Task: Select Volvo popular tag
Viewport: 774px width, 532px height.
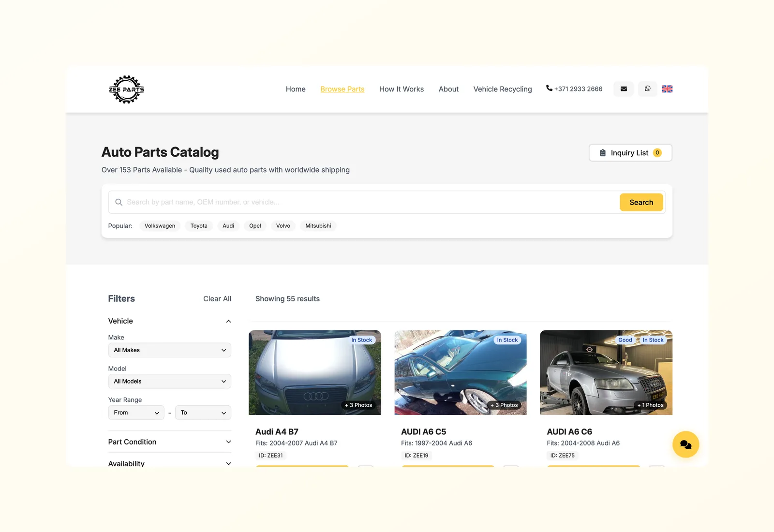Action: [x=283, y=226]
